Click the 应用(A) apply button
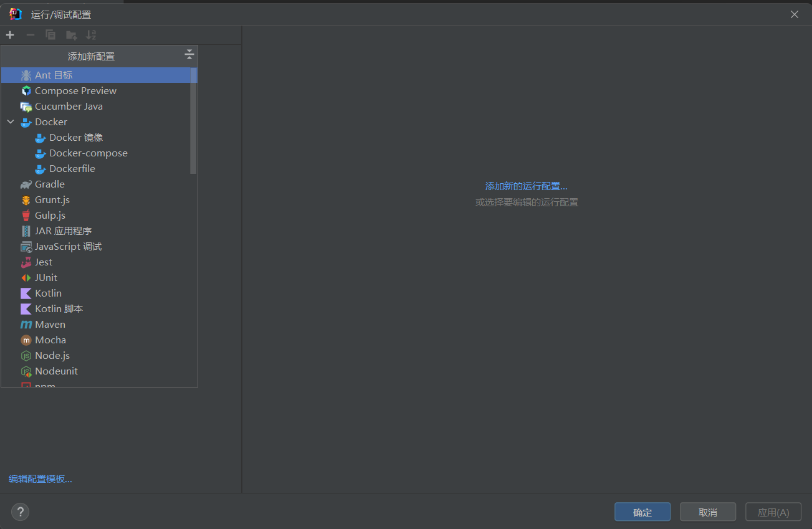The height and width of the screenshot is (529, 812). point(773,512)
